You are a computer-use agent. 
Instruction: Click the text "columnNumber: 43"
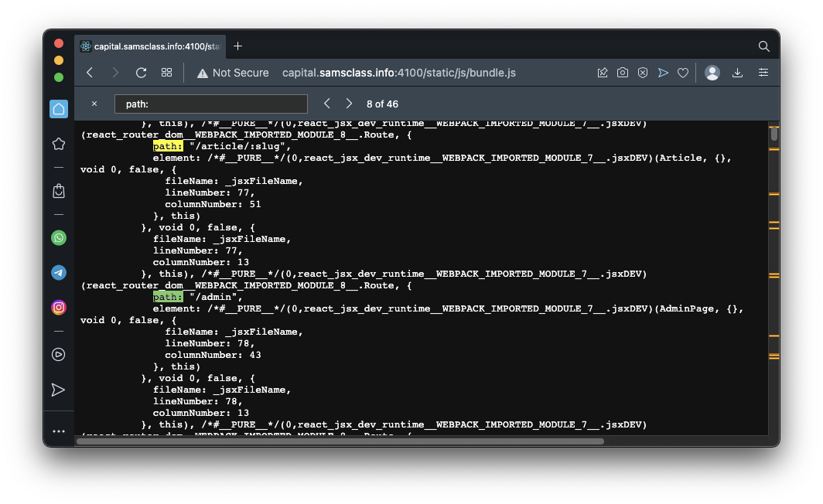click(213, 355)
